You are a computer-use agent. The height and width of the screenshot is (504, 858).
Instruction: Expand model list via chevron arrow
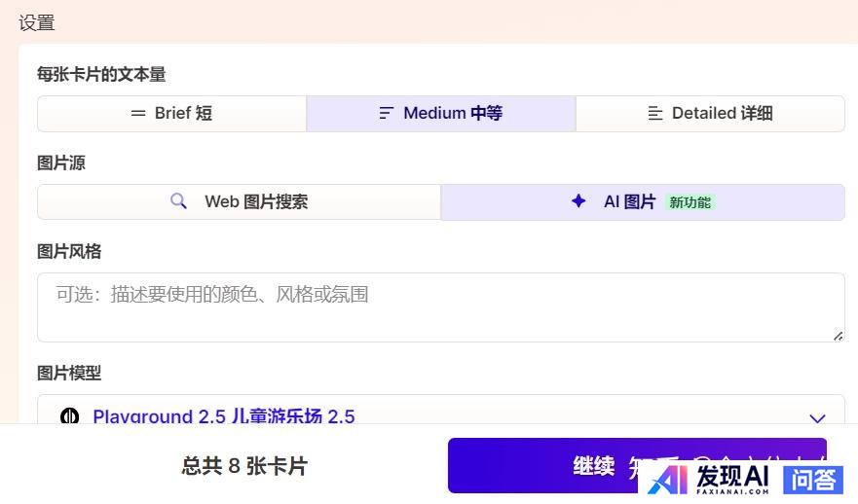pyautogui.click(x=817, y=418)
